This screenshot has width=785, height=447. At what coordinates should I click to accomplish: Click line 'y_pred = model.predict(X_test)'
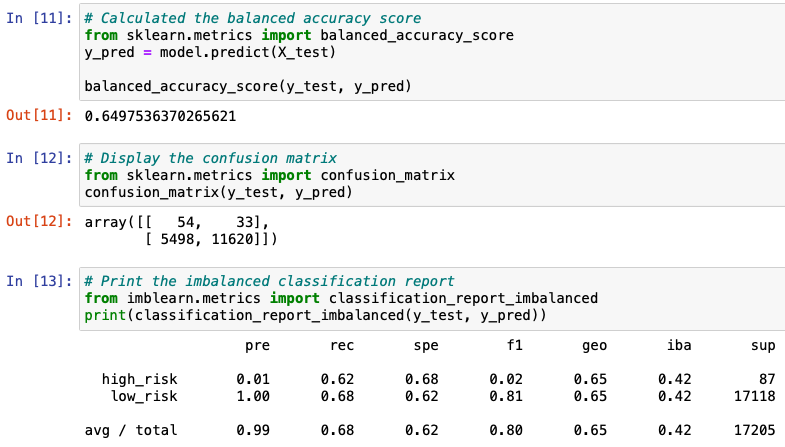tap(210, 52)
